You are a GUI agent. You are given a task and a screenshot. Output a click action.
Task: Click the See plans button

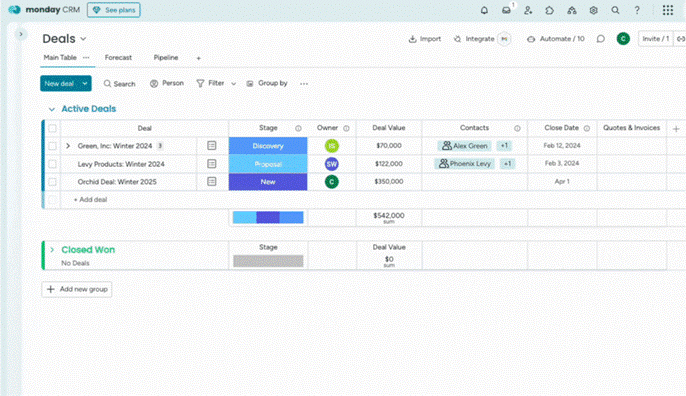[x=114, y=10]
